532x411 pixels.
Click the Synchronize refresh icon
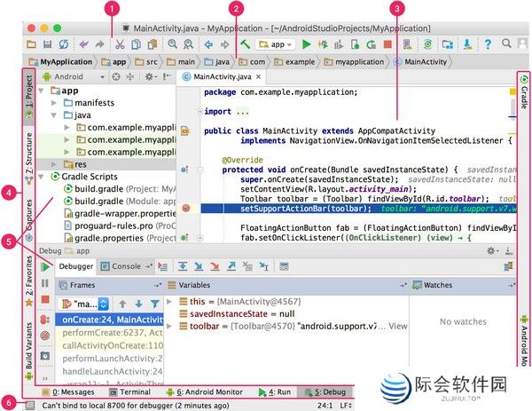pyautogui.click(x=64, y=44)
